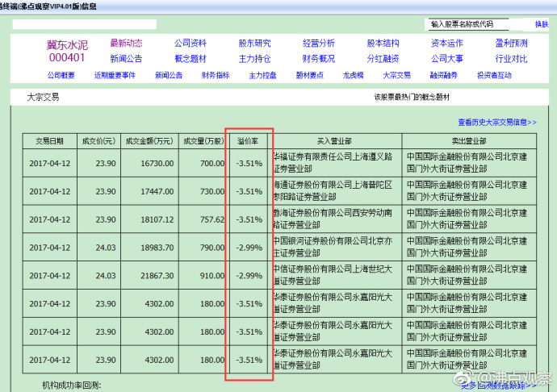557x392 pixels.
Task: Select the 18107.12 amount cell
Action: tap(149, 219)
